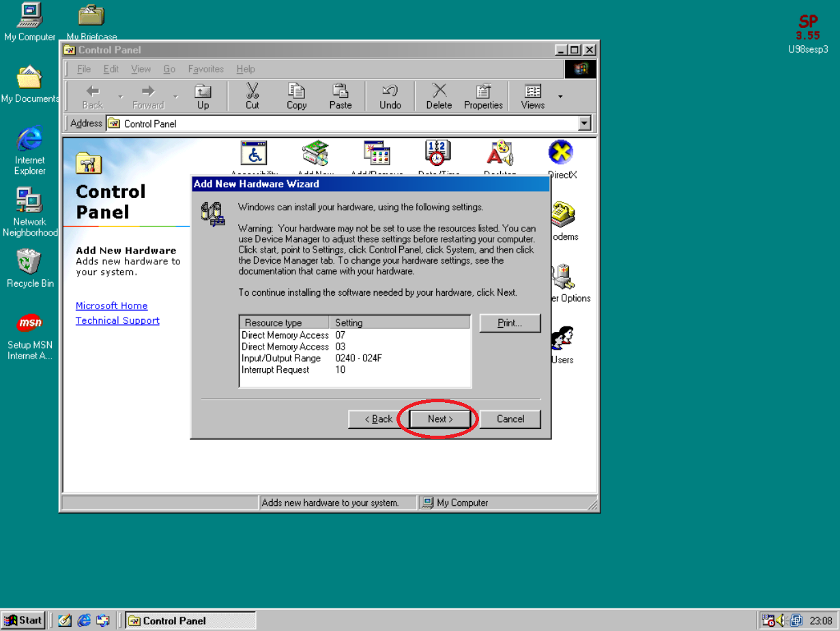Cancel the Add New Hardware Wizard
The image size is (840, 631).
click(x=510, y=419)
